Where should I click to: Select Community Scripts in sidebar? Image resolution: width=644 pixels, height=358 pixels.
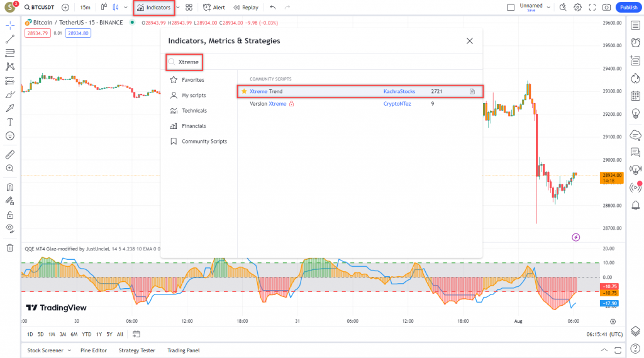click(204, 142)
